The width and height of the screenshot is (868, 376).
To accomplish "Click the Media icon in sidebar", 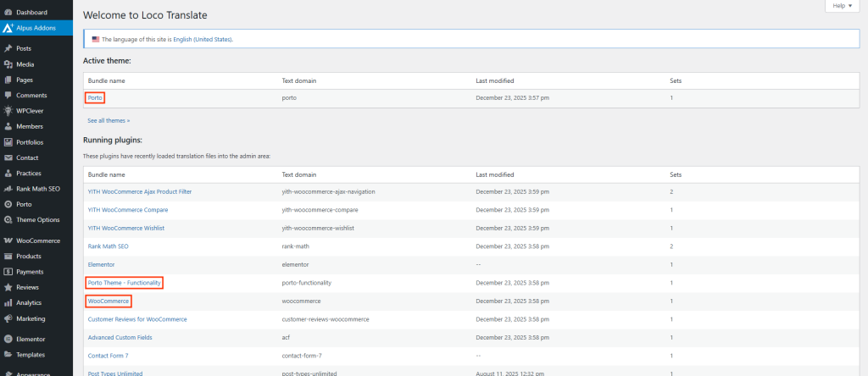I will 8,64.
